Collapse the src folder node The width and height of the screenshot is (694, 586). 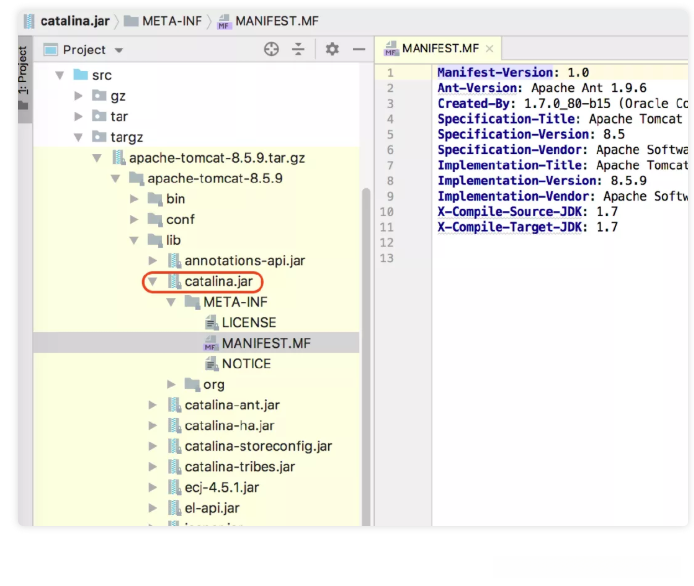point(60,75)
